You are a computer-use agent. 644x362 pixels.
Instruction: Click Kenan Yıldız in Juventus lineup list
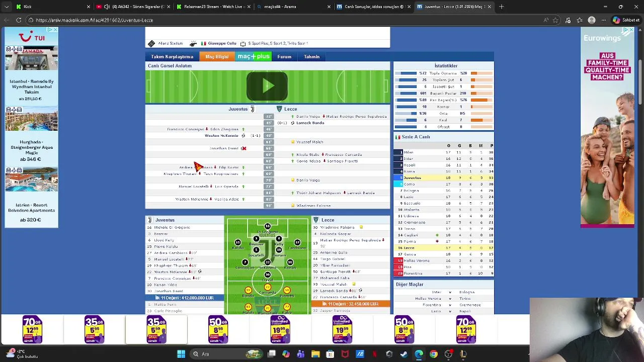166,285
